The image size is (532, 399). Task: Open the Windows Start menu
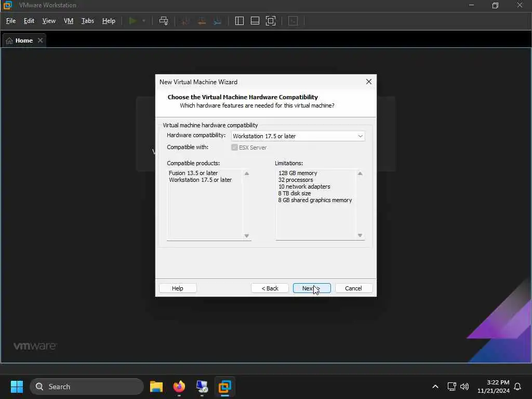coord(17,387)
